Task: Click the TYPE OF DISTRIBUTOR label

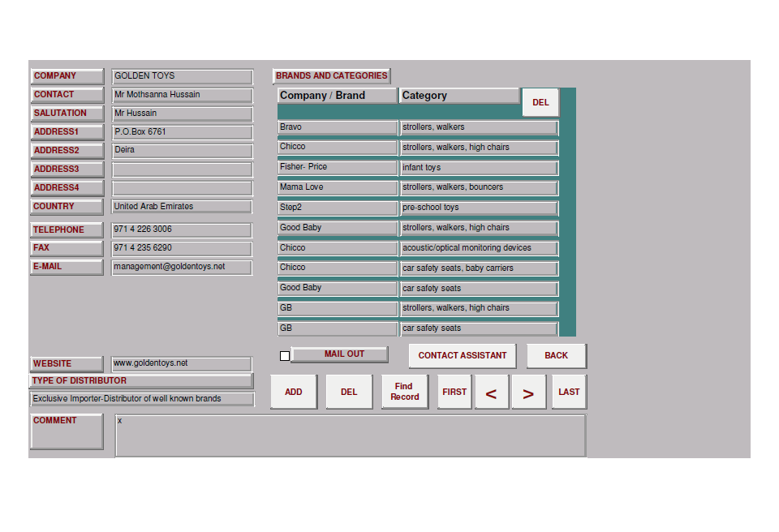Action: tap(141, 381)
